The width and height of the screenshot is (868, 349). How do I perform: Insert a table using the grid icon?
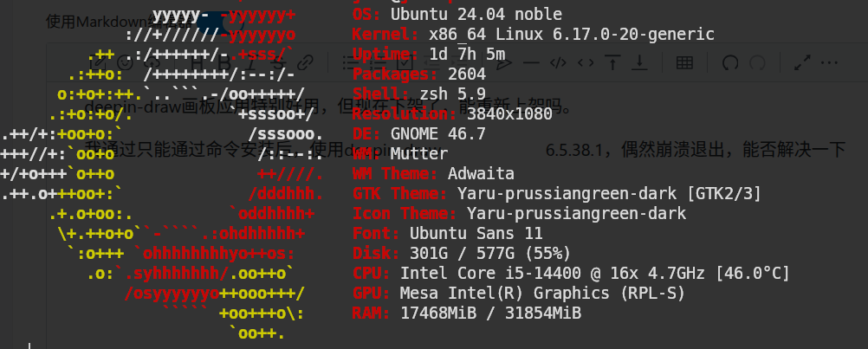coord(684,63)
